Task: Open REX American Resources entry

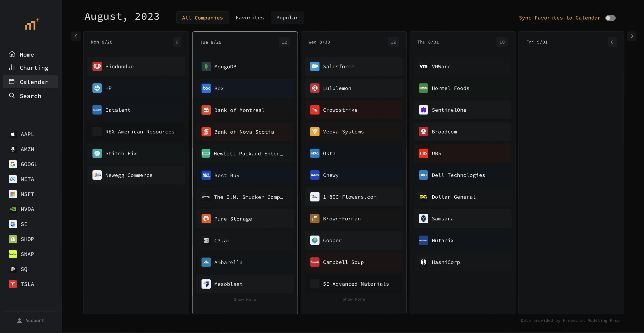Action: click(136, 132)
